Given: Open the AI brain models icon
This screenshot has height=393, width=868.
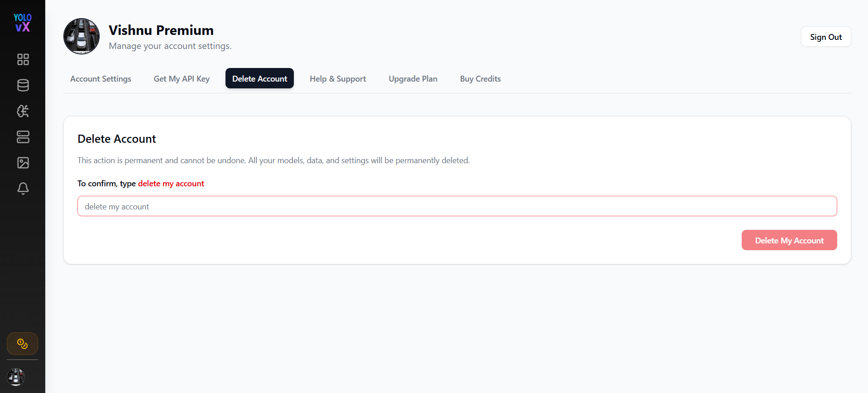Looking at the screenshot, I should pos(23,111).
